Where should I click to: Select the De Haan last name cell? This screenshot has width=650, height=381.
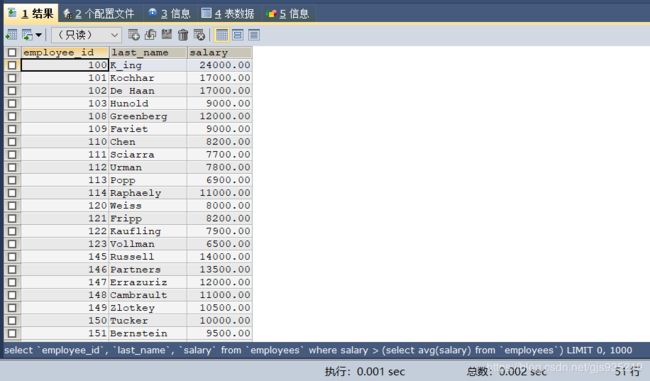[x=148, y=91]
